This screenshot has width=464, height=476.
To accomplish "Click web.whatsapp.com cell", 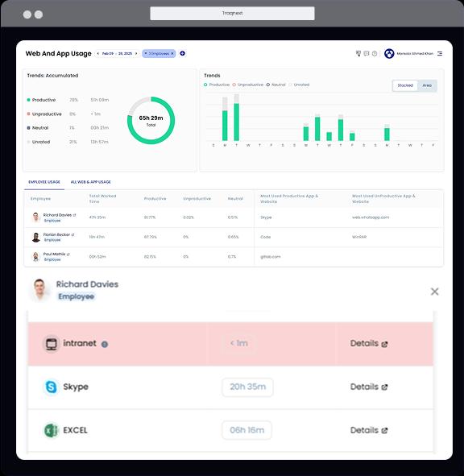I will (371, 217).
